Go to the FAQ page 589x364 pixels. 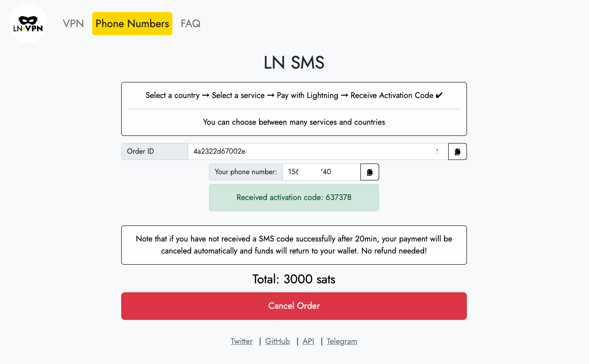[190, 24]
